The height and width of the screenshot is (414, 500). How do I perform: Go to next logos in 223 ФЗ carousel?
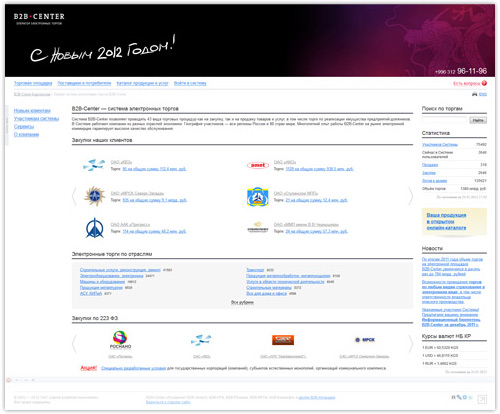(411, 343)
